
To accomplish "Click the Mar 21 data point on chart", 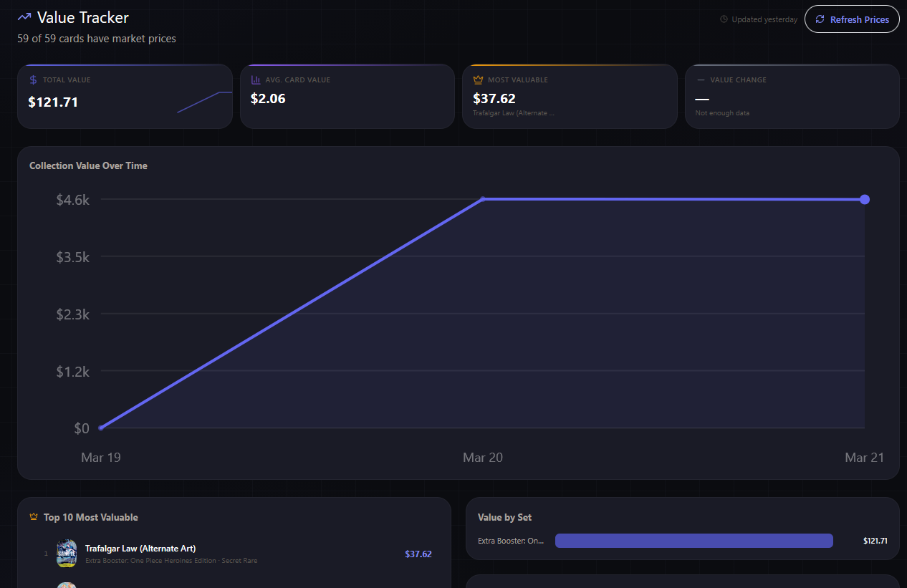I will (865, 199).
